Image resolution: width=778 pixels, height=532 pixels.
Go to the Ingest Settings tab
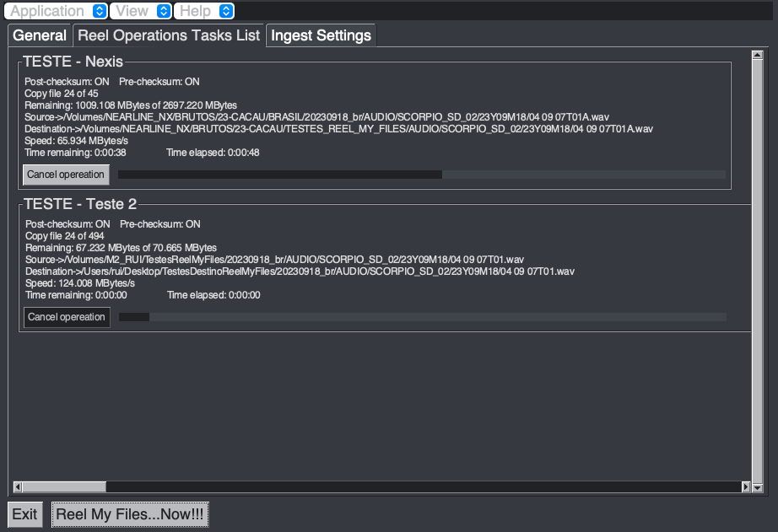point(321,35)
